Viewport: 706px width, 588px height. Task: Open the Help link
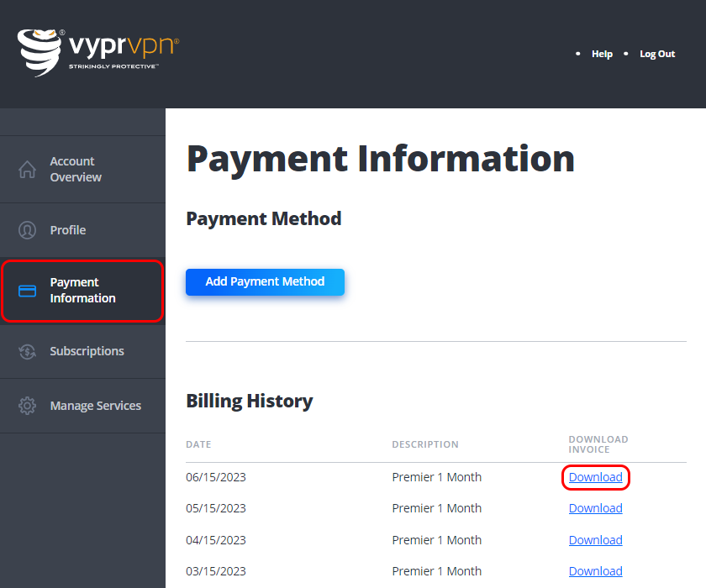602,54
